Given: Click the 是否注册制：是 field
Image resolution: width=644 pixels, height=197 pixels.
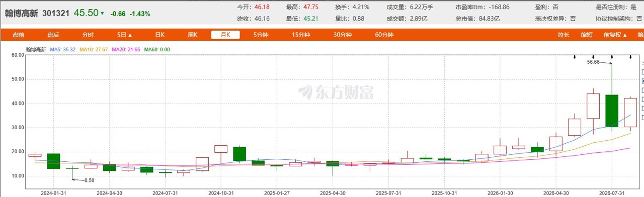Looking at the screenshot, I should [x=616, y=7].
